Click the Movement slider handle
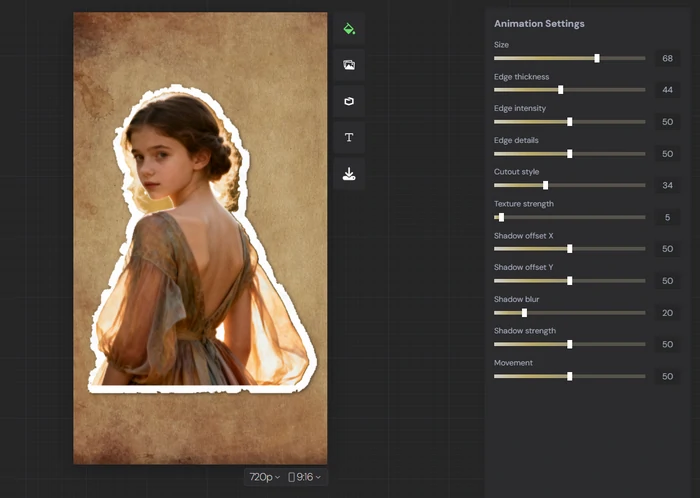The width and height of the screenshot is (700, 498). 570,377
